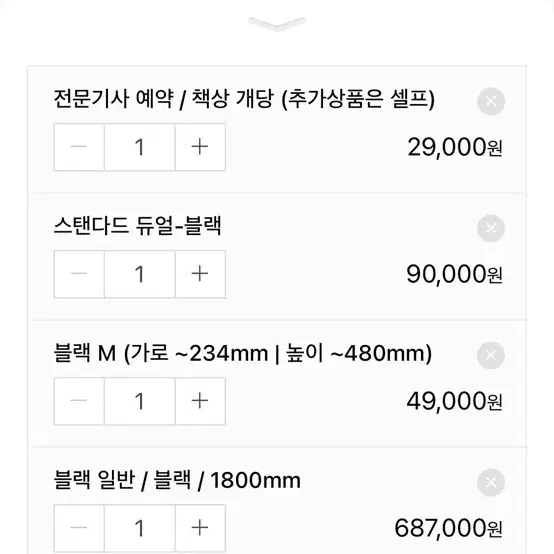Remove the 블랙 일반 1800mm item
Image resolution: width=554 pixels, height=554 pixels.
(491, 482)
